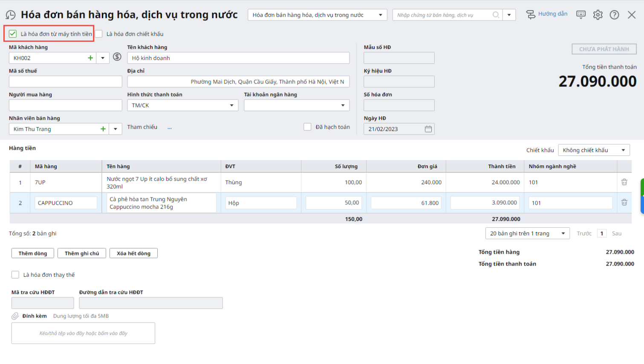Viewport: 644px width, 364px height.
Task: Toggle 'Là hóa đơn từ máy tính tiền' checkbox
Action: click(x=13, y=34)
